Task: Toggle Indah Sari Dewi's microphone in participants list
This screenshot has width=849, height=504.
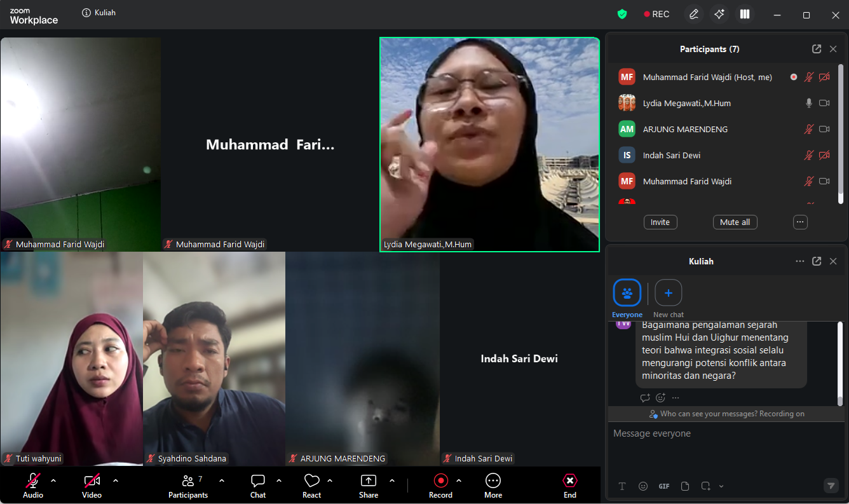Action: [x=809, y=155]
